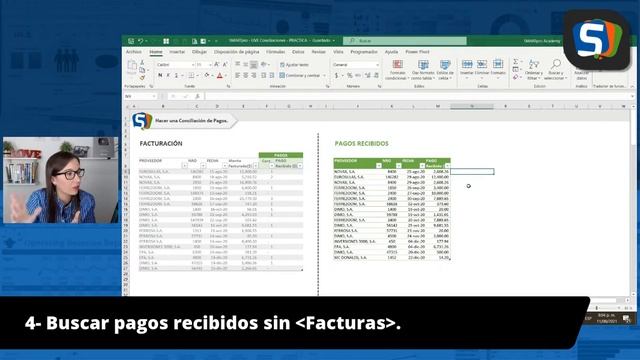
Task: Align text to top of cell
Action: pos(238,64)
